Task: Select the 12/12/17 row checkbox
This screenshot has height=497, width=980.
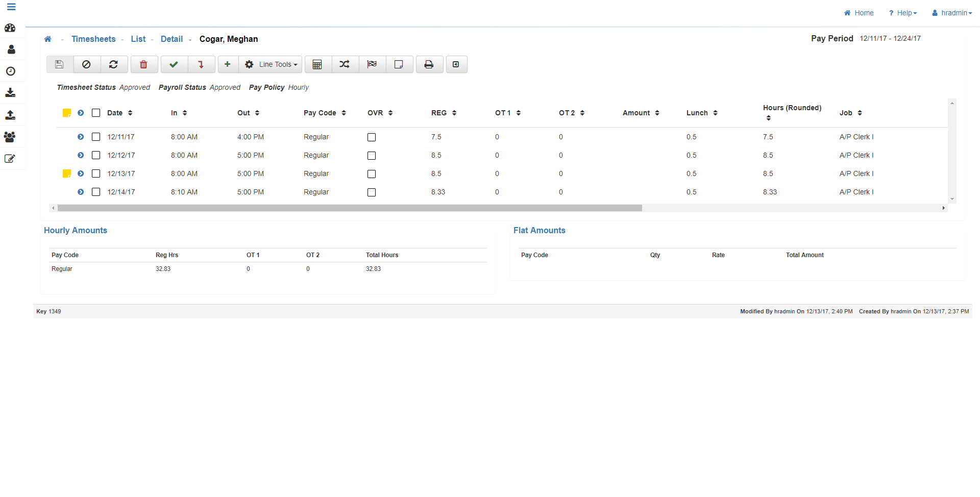Action: point(96,155)
